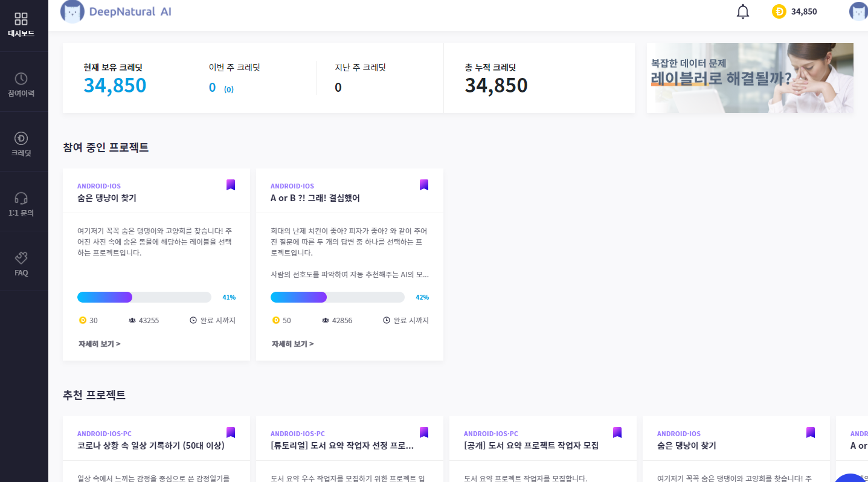The width and height of the screenshot is (868, 482).
Task: Toggle bookmark on [튜토리얼] 도서 요약 card
Action: point(424,432)
